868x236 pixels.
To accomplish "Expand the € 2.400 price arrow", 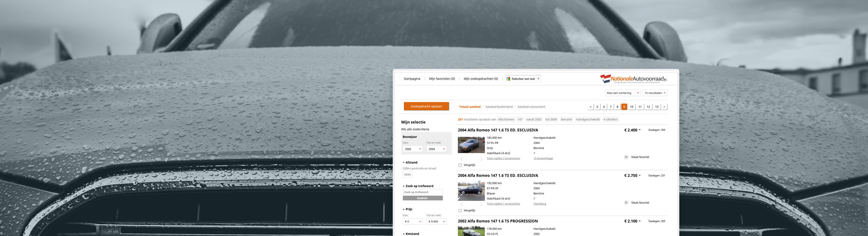I will 640,130.
